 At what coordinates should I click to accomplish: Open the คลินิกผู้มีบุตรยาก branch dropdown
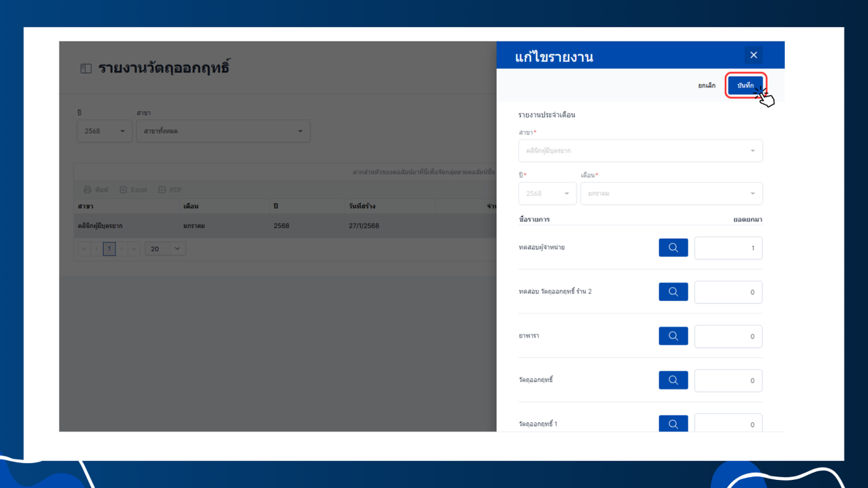(640, 151)
